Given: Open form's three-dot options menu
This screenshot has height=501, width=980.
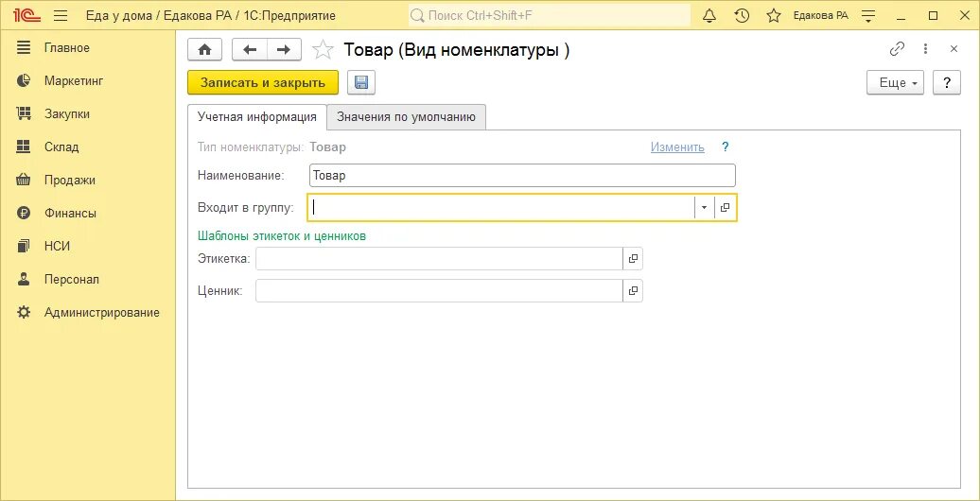Looking at the screenshot, I should [926, 49].
